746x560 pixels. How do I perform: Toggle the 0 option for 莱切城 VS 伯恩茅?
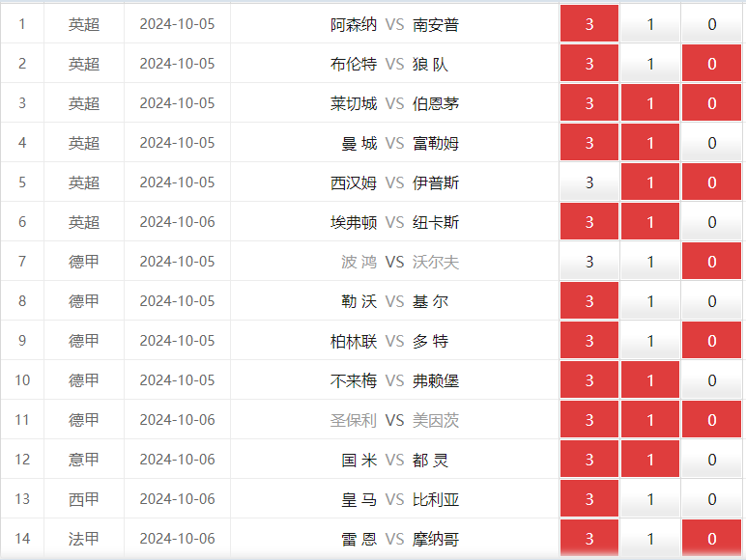711,102
